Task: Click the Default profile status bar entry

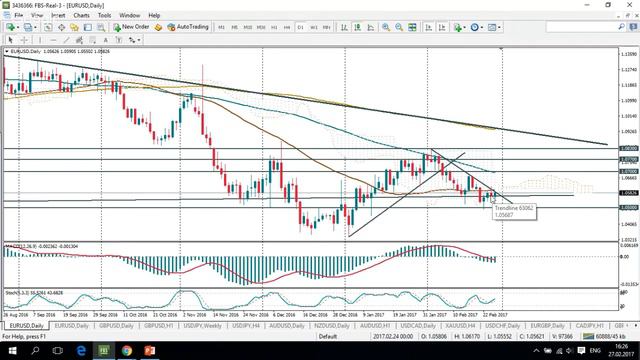Action: click(328, 336)
